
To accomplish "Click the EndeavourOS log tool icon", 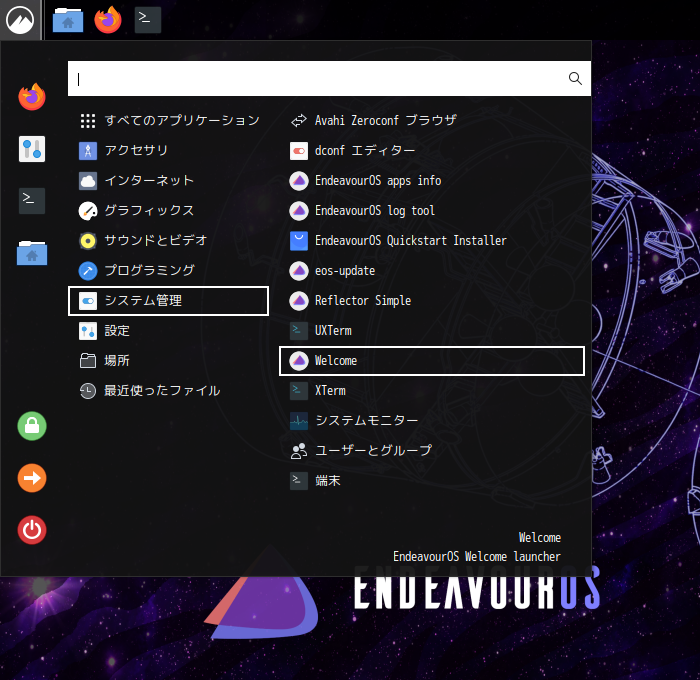I will 299,211.
